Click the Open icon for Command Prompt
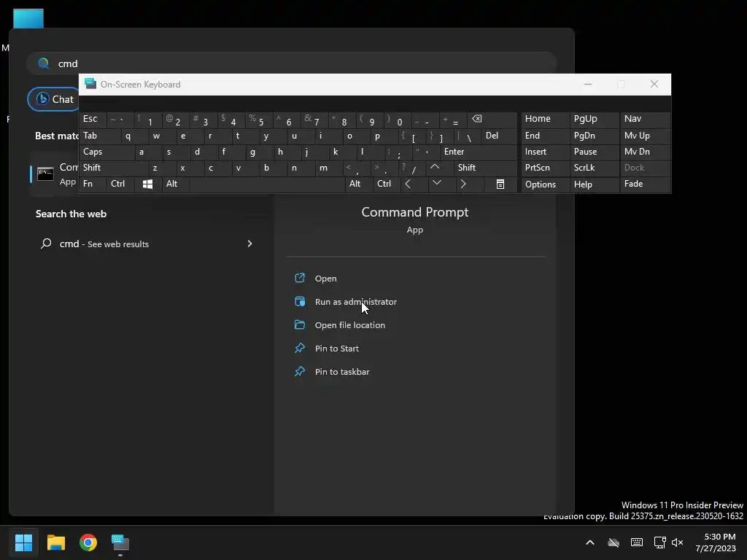Screen dimensions: 747x560 [x=300, y=278]
